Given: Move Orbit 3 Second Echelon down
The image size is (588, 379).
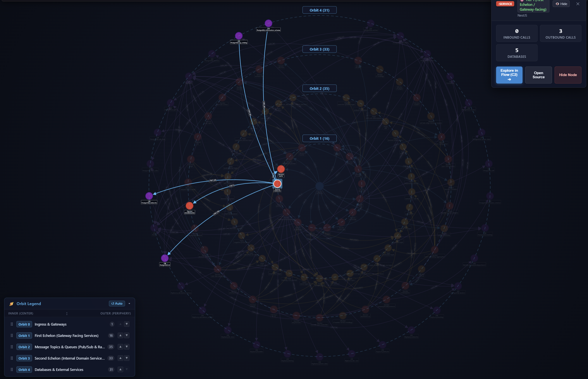Looking at the screenshot, I should [x=127, y=358].
